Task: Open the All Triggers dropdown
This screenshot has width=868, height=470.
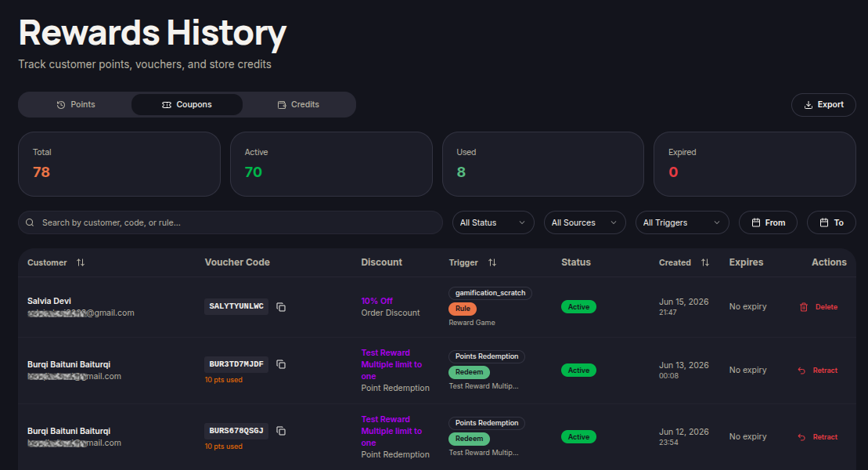Action: (x=682, y=222)
